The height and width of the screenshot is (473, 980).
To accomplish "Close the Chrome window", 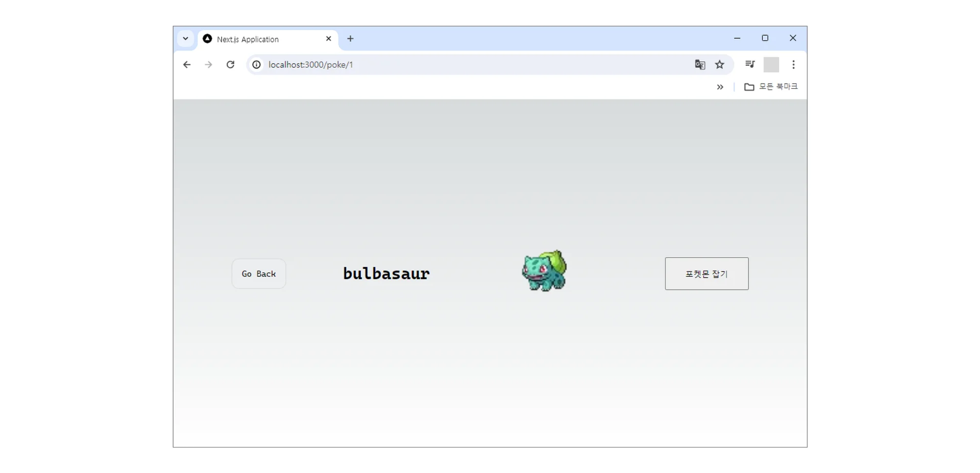I will coord(793,38).
